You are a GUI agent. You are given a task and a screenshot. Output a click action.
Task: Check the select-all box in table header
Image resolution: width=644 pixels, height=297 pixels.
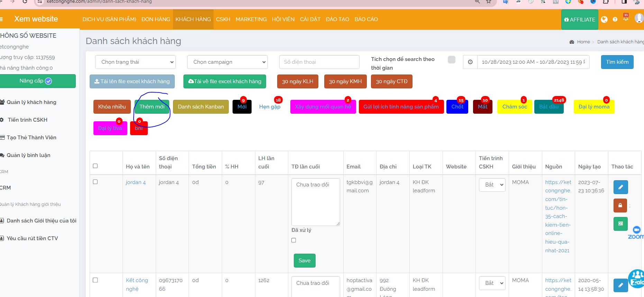tap(95, 166)
